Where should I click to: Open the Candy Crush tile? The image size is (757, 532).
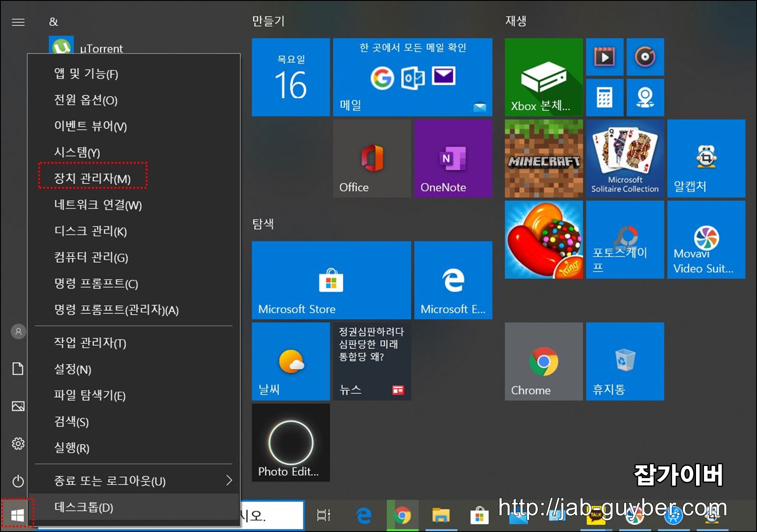(x=544, y=239)
